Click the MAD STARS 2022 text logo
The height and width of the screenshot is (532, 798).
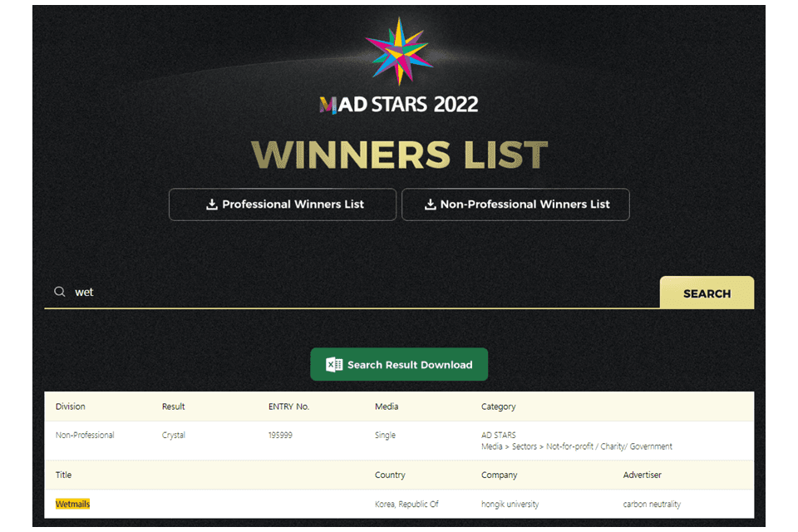tap(399, 105)
